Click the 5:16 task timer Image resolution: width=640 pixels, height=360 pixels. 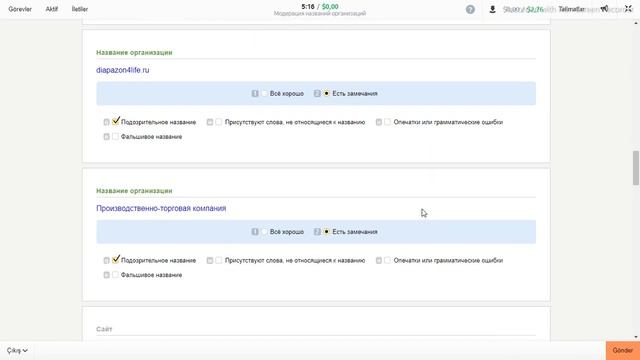308,7
